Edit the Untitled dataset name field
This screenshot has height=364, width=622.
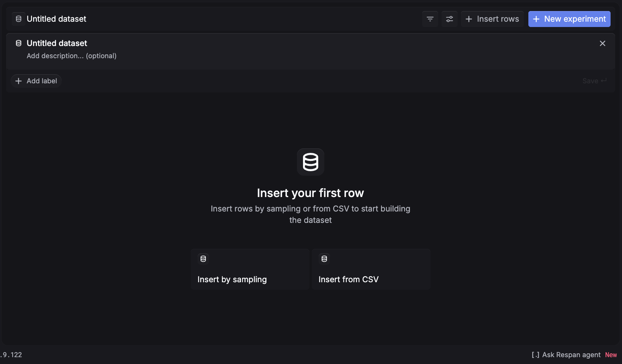tap(57, 43)
